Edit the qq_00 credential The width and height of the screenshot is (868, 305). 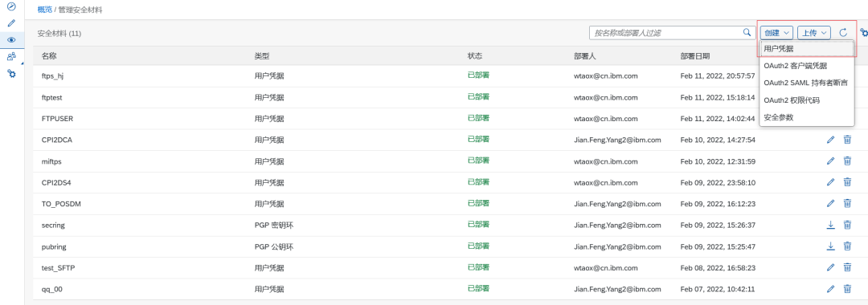point(830,288)
